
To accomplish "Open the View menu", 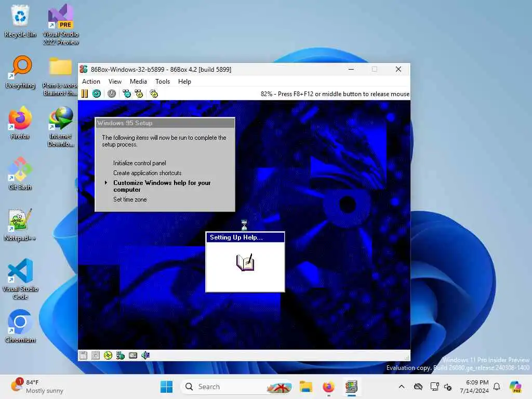I will (x=115, y=82).
